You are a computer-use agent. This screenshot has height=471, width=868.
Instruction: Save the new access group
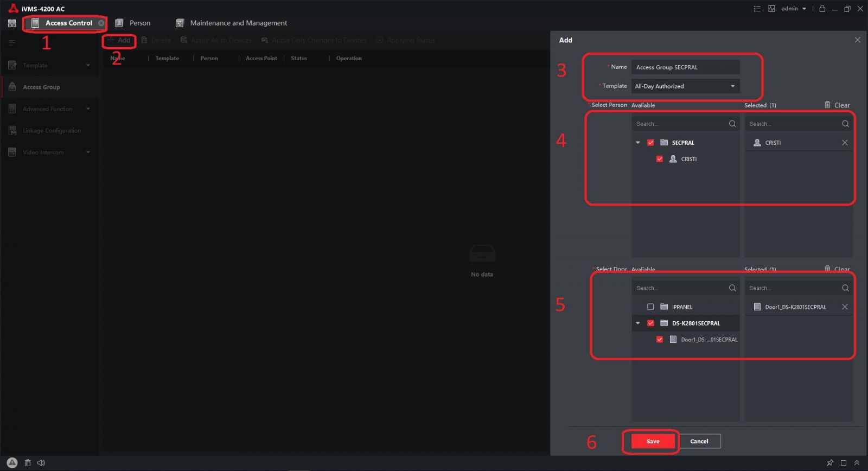click(653, 441)
